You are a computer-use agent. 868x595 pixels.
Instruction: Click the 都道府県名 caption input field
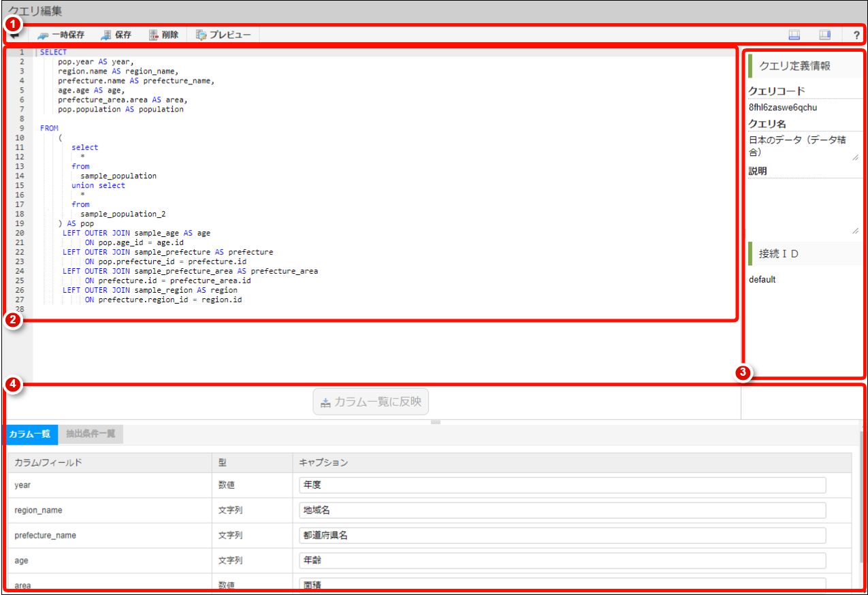tap(562, 535)
